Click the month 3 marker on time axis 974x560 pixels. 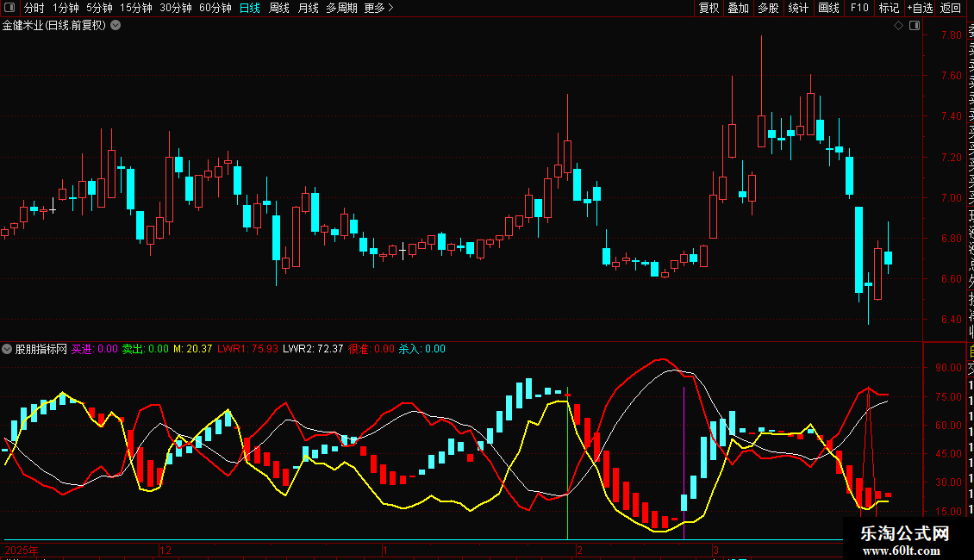(x=715, y=550)
